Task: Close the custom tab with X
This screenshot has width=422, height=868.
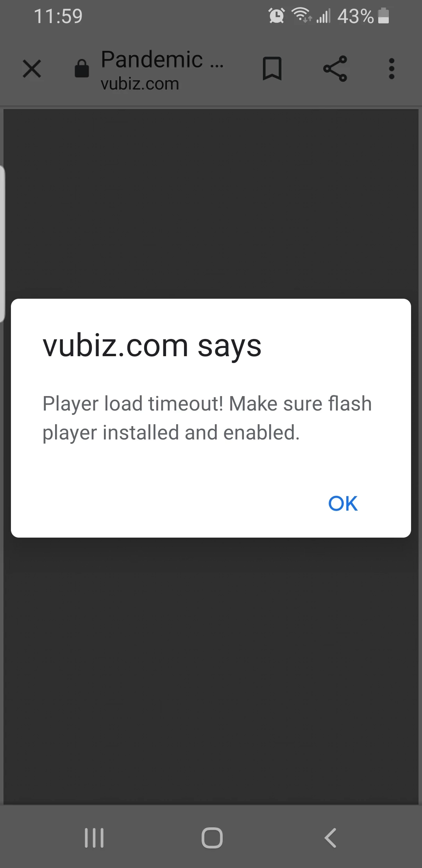Action: [x=32, y=69]
